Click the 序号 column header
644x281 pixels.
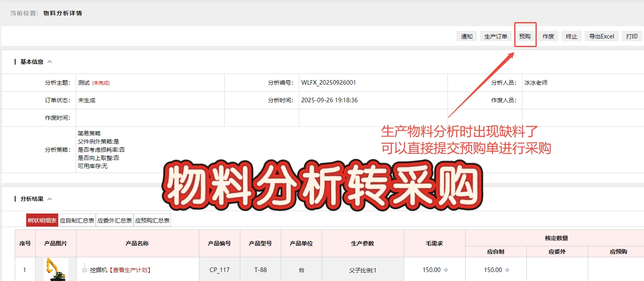(x=25, y=243)
